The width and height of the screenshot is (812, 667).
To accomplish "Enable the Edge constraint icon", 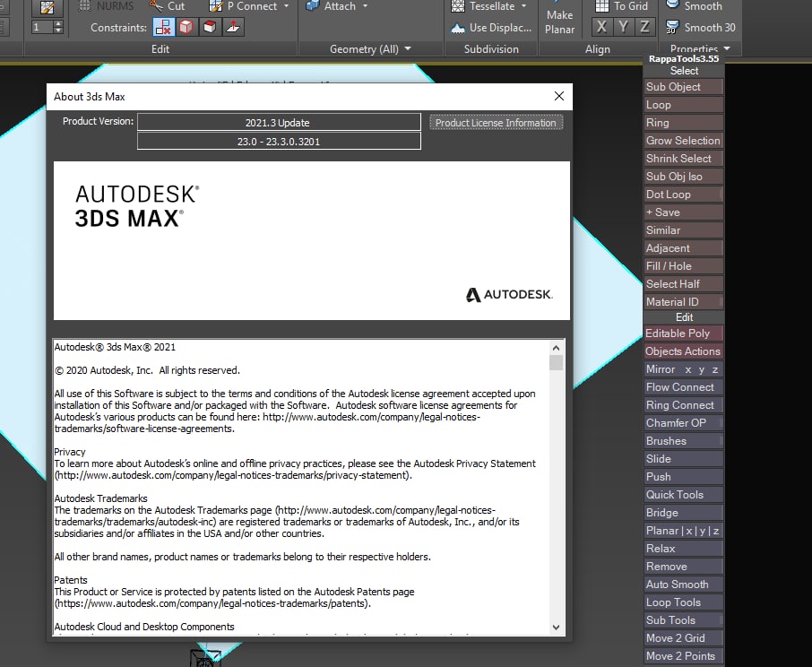I will coord(186,27).
